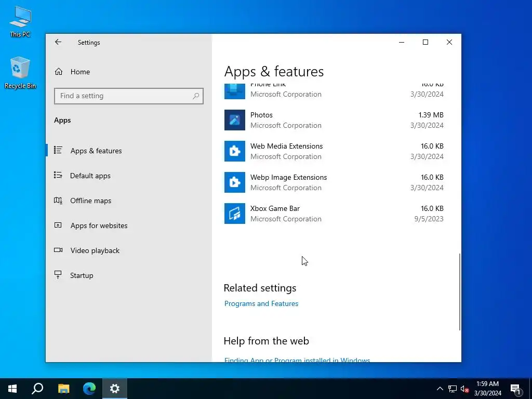Open the taskbar clock and date
Image resolution: width=532 pixels, height=399 pixels.
tap(487, 389)
